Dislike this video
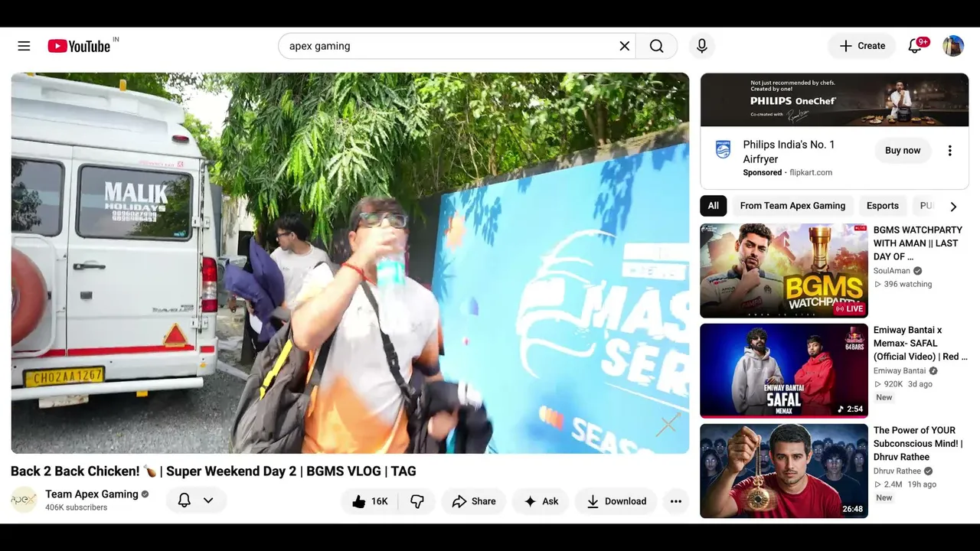Screen dimensions: 980x551 point(417,501)
